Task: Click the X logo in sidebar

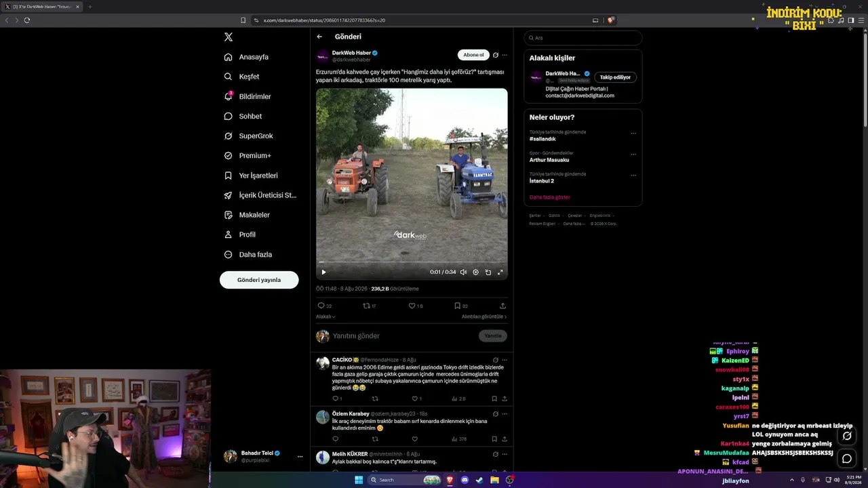Action: pyautogui.click(x=229, y=37)
